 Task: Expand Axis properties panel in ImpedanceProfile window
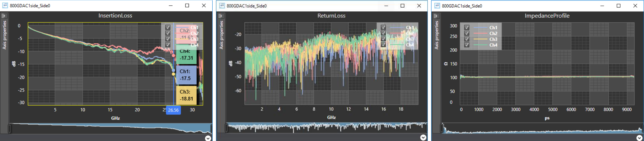point(436,16)
